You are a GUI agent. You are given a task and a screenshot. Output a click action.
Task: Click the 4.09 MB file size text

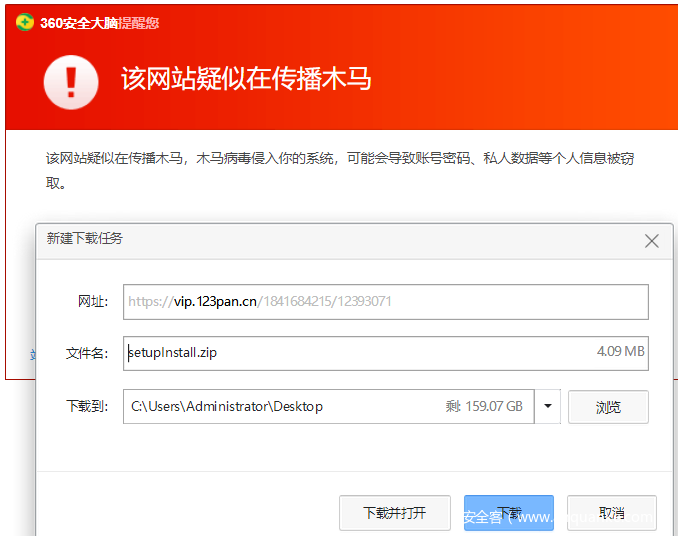coord(620,352)
